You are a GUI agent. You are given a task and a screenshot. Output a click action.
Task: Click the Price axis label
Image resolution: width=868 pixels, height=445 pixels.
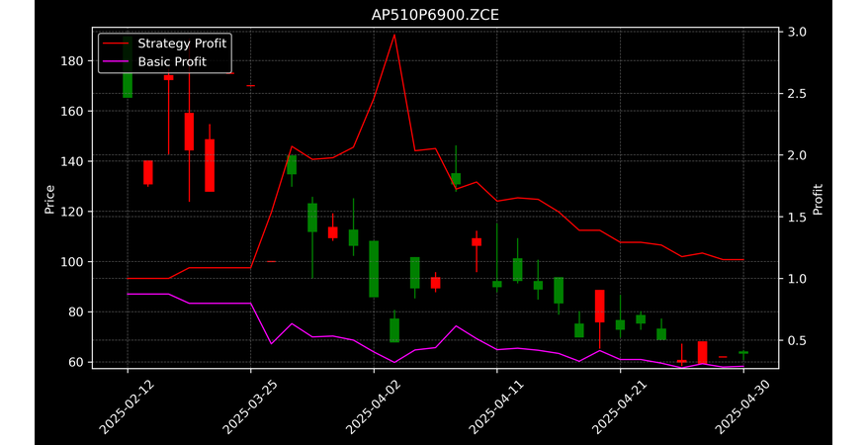pyautogui.click(x=49, y=199)
